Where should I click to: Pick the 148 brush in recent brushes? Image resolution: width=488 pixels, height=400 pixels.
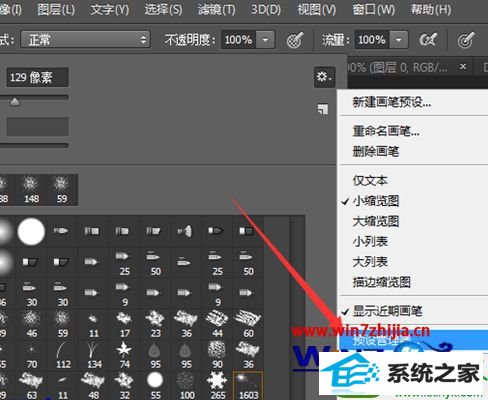(31, 189)
